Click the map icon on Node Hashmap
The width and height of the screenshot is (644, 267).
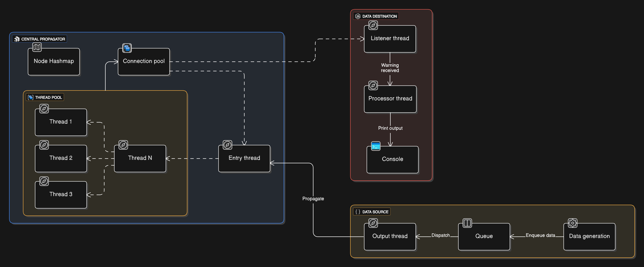point(37,47)
